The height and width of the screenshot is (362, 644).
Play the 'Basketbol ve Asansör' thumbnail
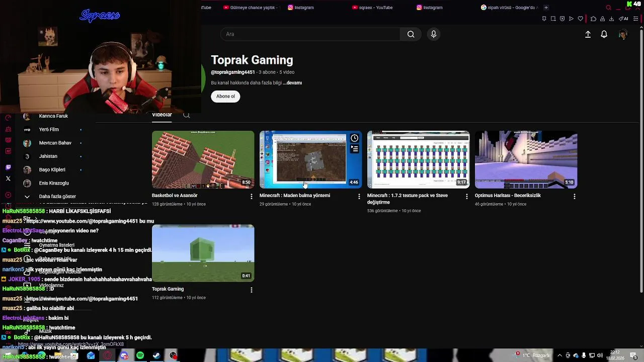(203, 159)
